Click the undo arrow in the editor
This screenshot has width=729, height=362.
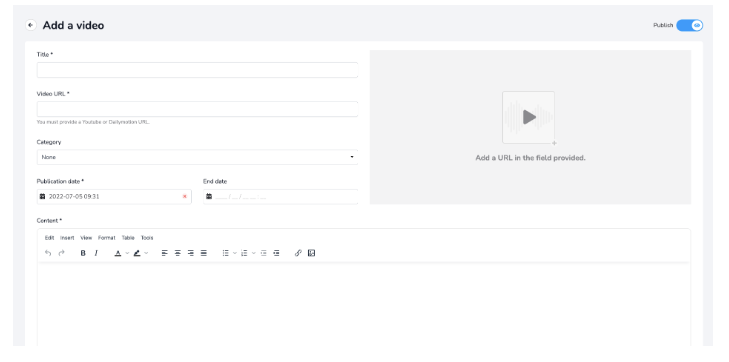48,253
